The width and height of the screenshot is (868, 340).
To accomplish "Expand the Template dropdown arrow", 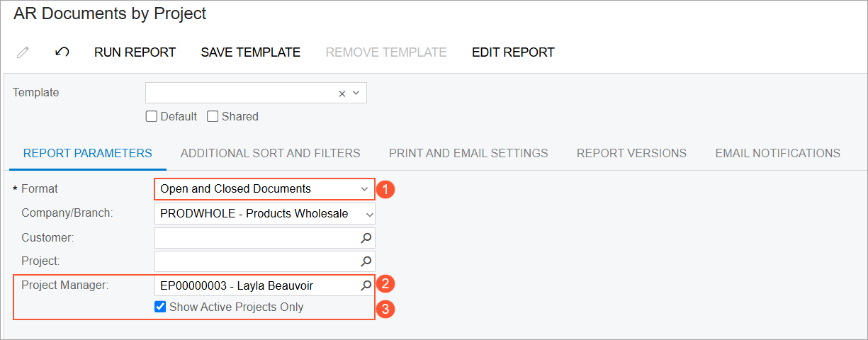I will point(356,93).
